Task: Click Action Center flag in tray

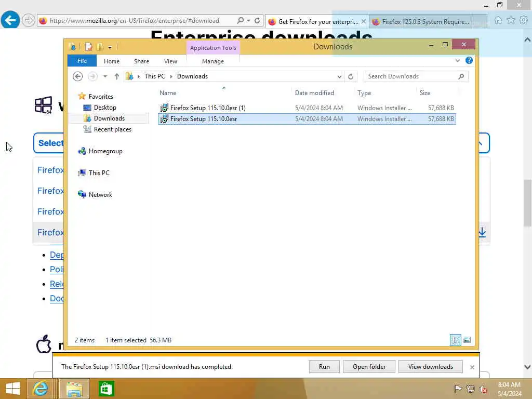Action: [458, 389]
